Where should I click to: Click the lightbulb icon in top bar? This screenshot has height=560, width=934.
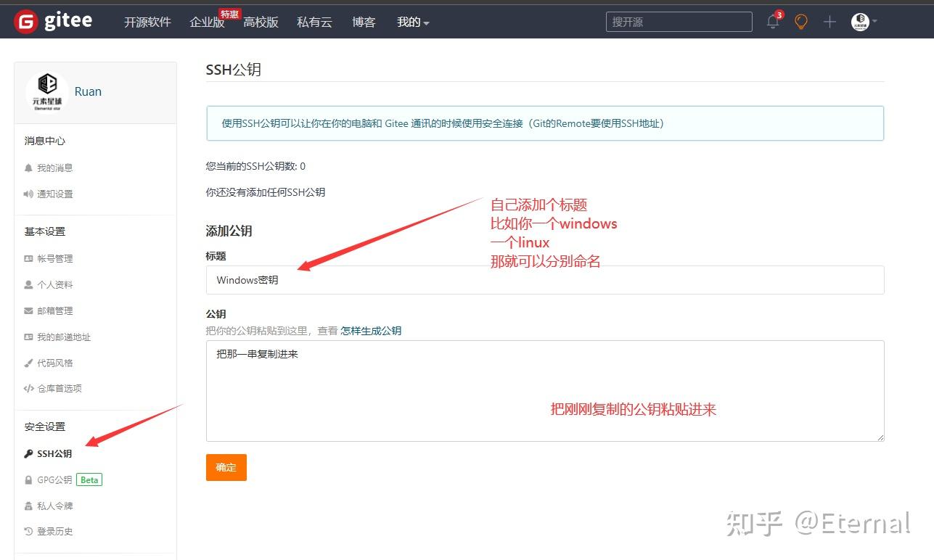pos(800,22)
